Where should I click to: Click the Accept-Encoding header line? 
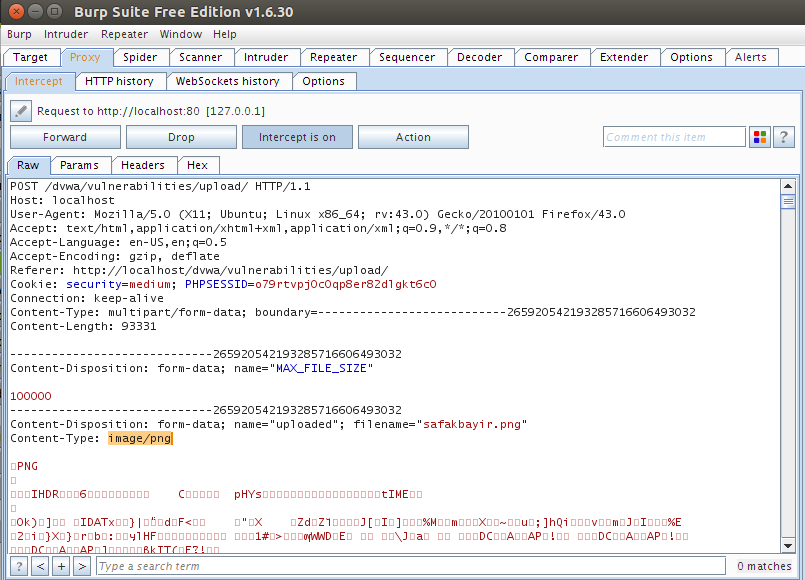(115, 256)
